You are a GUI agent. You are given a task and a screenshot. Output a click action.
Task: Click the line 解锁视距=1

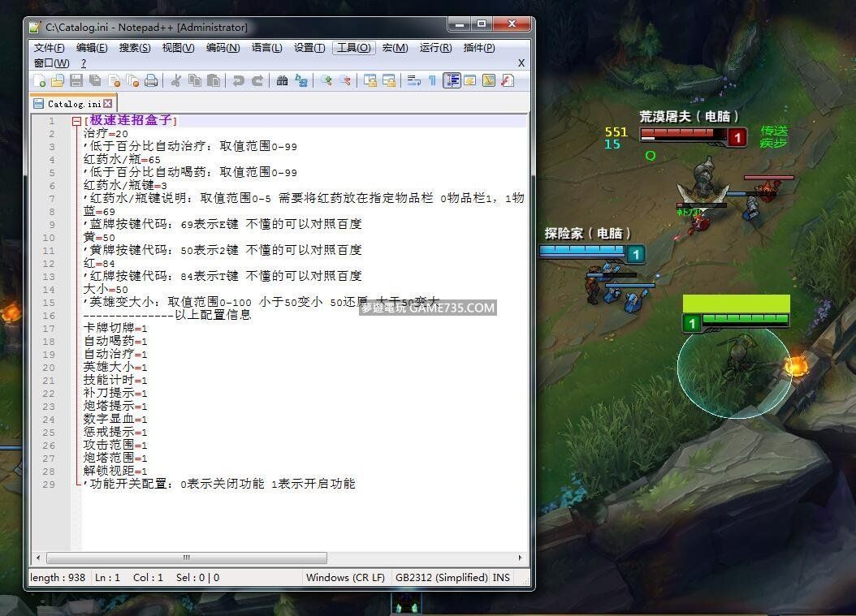click(x=115, y=471)
